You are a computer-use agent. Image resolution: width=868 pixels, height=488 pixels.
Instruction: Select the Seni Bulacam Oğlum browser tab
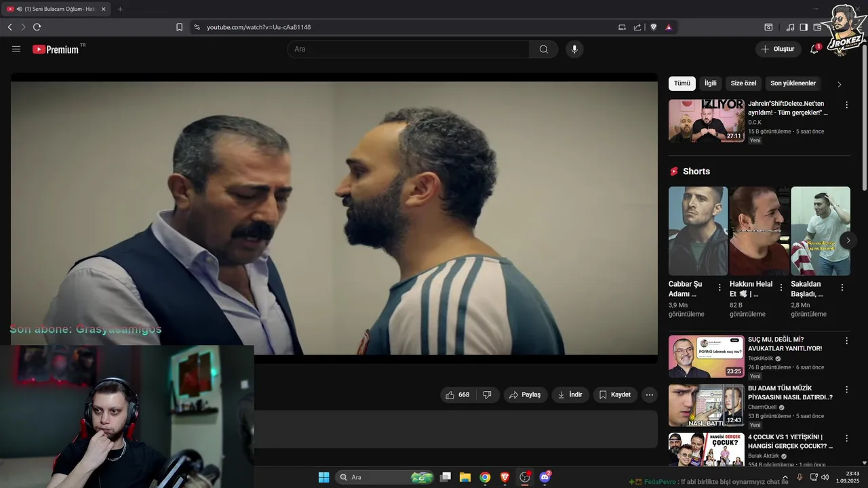pos(54,9)
